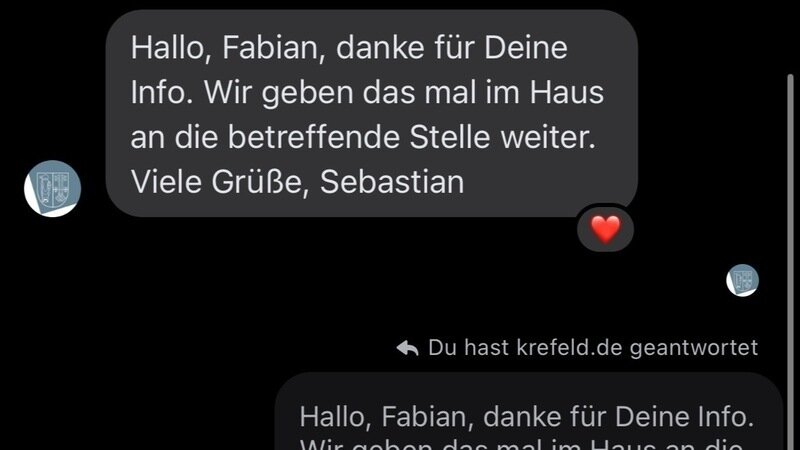The height and width of the screenshot is (450, 800).
Task: Click the vertical chat scrollbar
Action: [790, 262]
